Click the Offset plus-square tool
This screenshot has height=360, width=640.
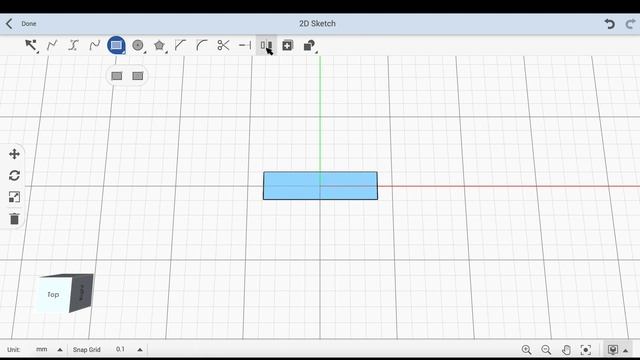(287, 45)
